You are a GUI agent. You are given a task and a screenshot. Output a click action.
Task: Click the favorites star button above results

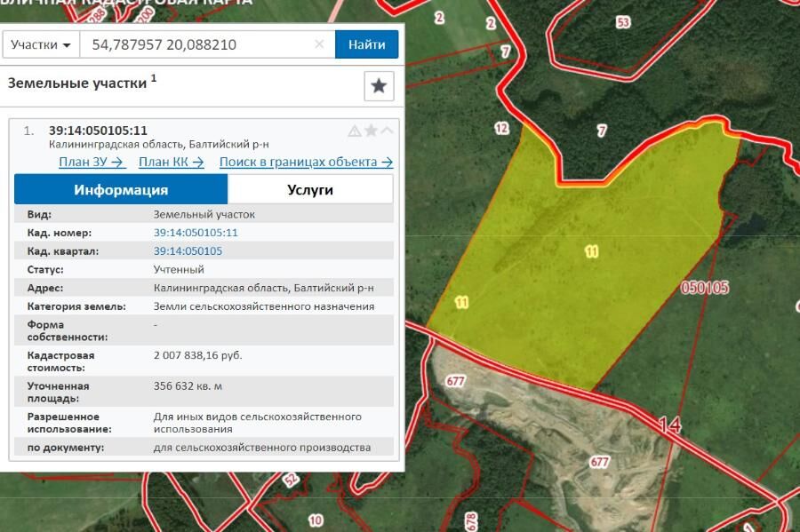point(379,86)
